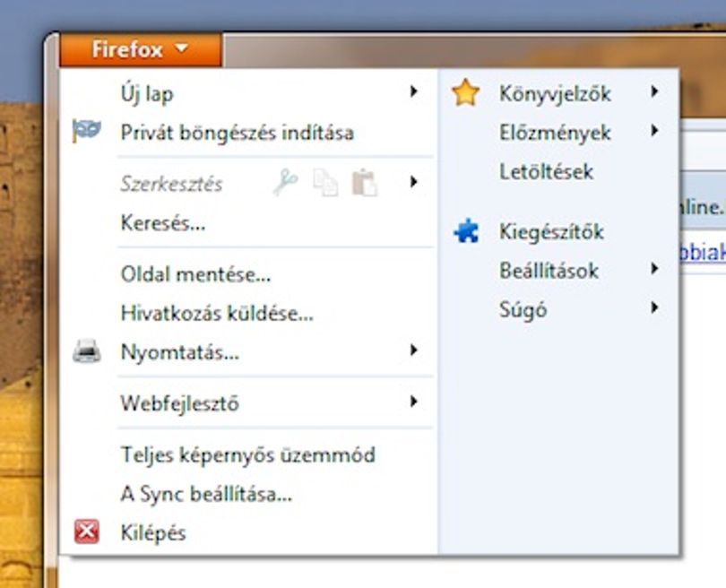Expand the Szerkesztés submenu arrow
This screenshot has width=726, height=588.
pyautogui.click(x=413, y=182)
